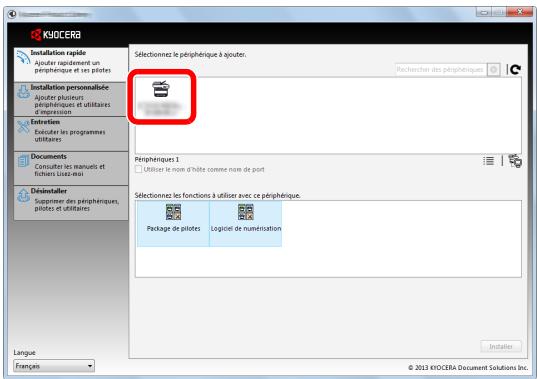Select the detected printer device thumbnail
The height and width of the screenshot is (379, 537).
(x=161, y=97)
